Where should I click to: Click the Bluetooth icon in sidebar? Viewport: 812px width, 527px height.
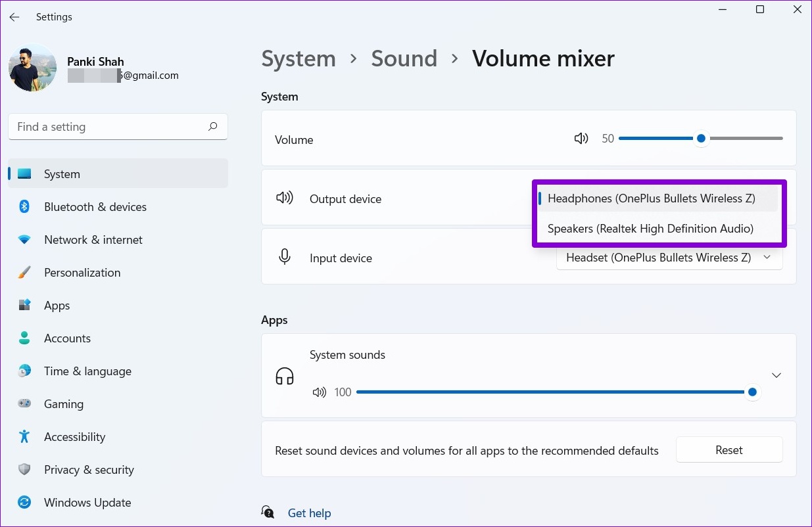24,207
